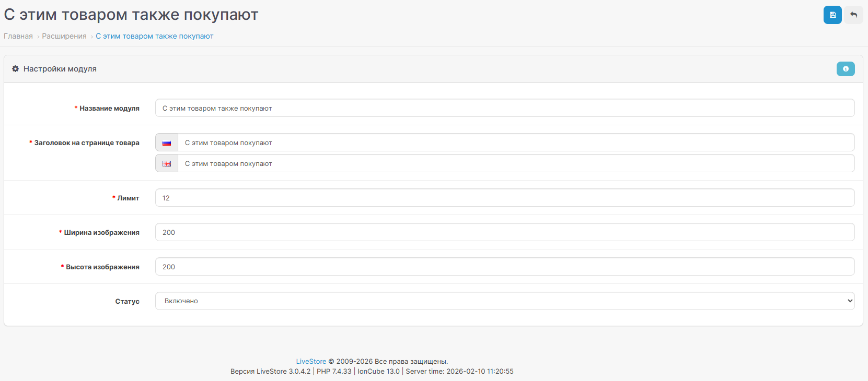The height and width of the screenshot is (381, 868).
Task: Select the Лимит input with value 12
Action: pos(504,198)
